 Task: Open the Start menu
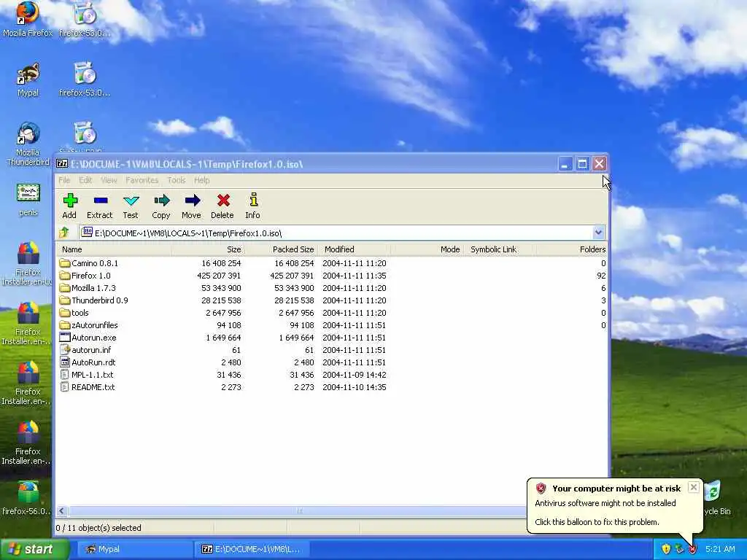click(34, 549)
